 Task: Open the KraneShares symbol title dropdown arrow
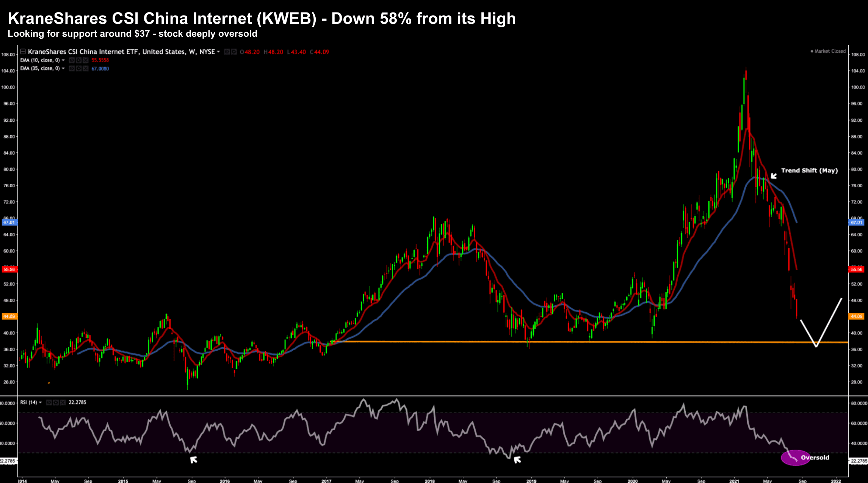click(218, 52)
